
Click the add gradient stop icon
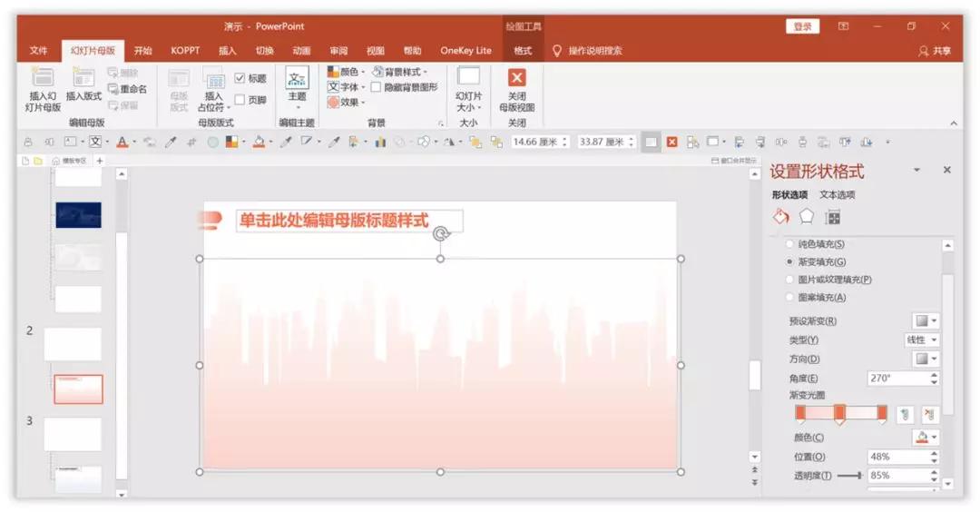(x=905, y=414)
